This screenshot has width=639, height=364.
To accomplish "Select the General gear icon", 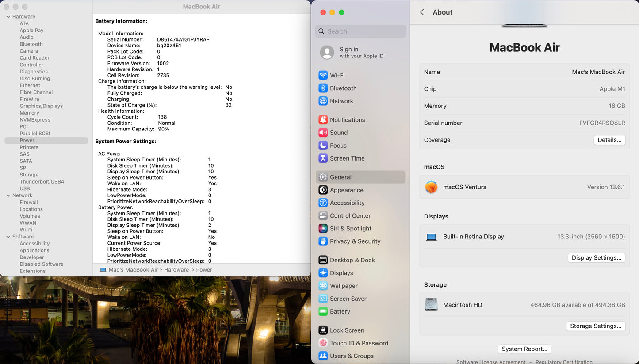I will click(323, 177).
